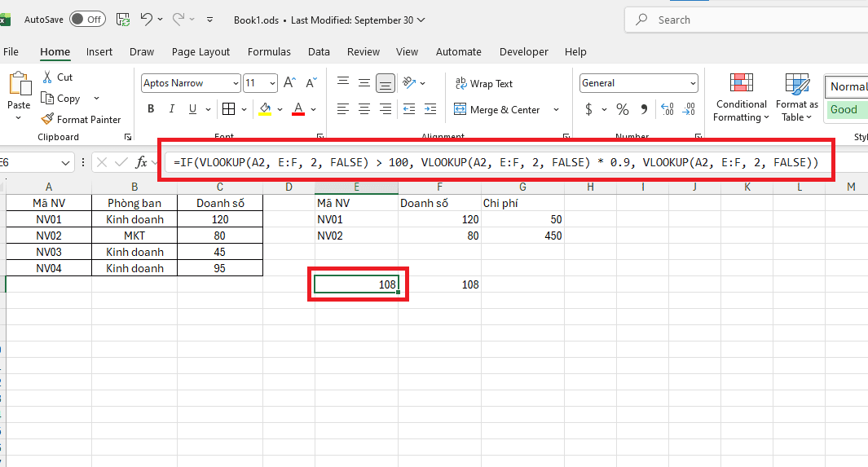Screen dimensions: 868x467
Task: Apply Percent Style icon
Action: [x=623, y=109]
